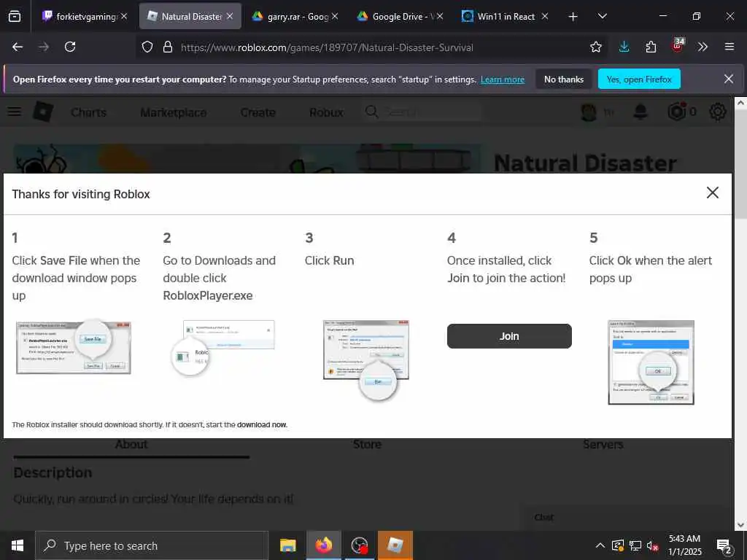Click the site security padlock icon

pos(167,47)
